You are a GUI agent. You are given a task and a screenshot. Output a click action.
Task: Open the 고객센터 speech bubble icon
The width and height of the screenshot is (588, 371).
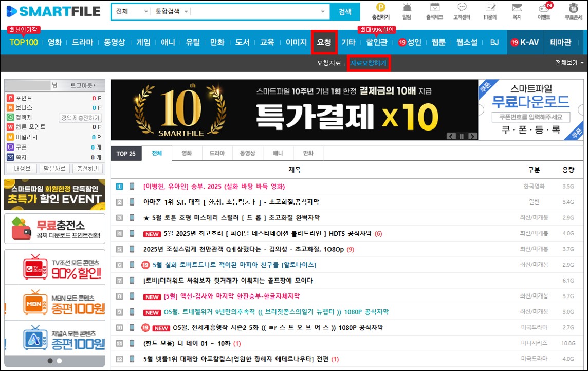462,8
